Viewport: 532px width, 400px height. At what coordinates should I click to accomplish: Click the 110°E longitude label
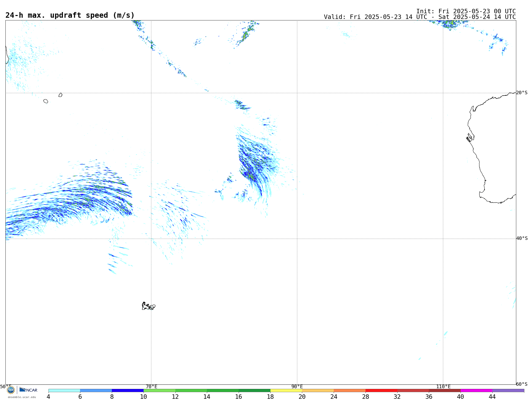pyautogui.click(x=443, y=387)
